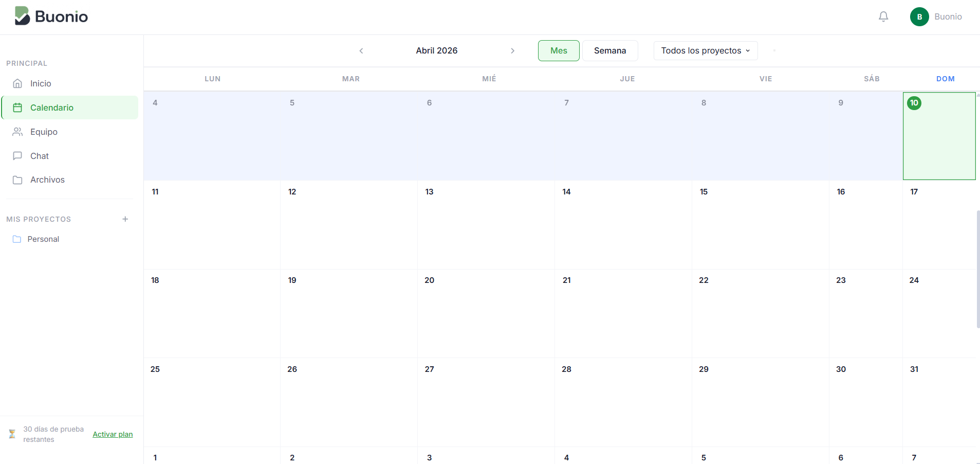Select day 25 cell
The height and width of the screenshot is (464, 980).
click(212, 402)
